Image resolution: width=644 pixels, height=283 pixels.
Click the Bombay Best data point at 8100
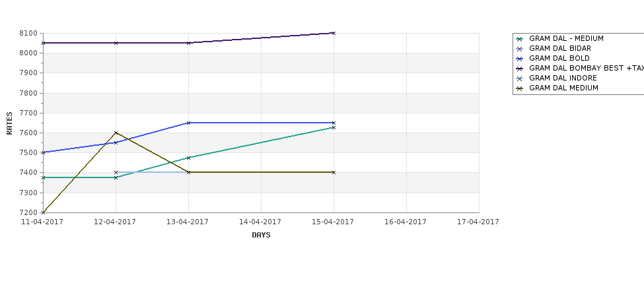(334, 33)
